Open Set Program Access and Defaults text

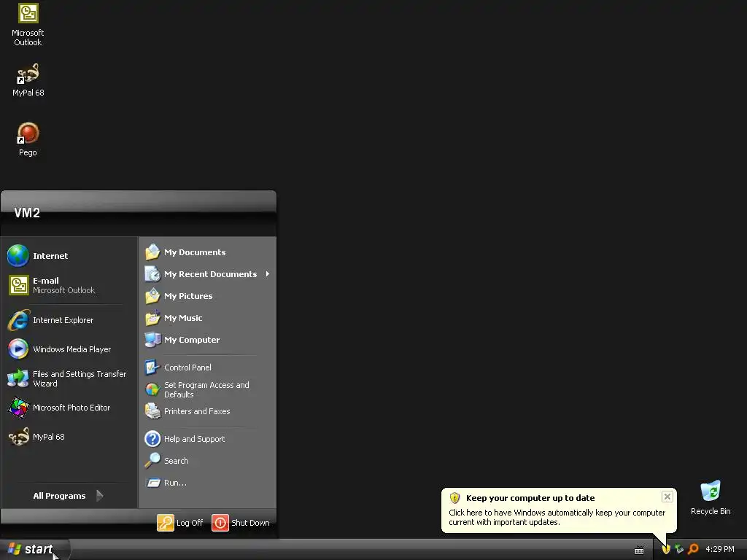(206, 389)
